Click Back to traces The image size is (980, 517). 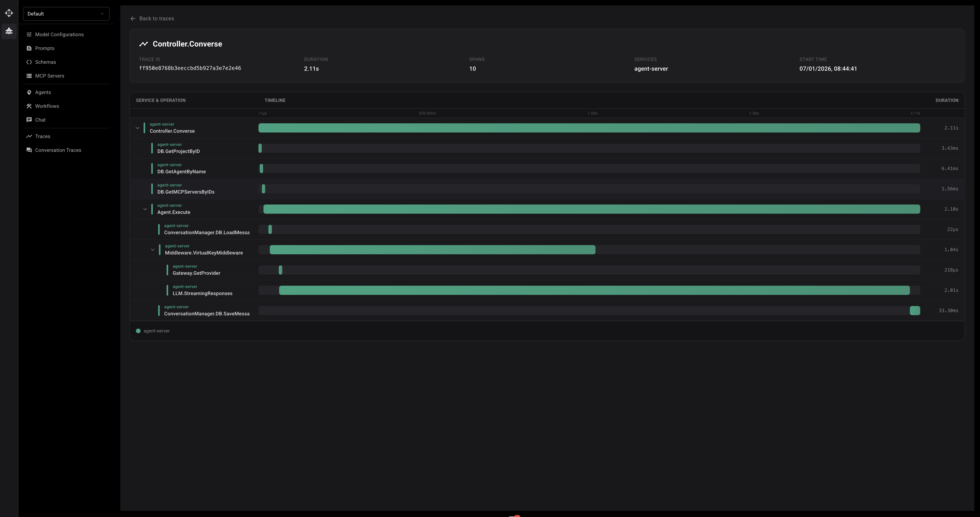(x=152, y=18)
